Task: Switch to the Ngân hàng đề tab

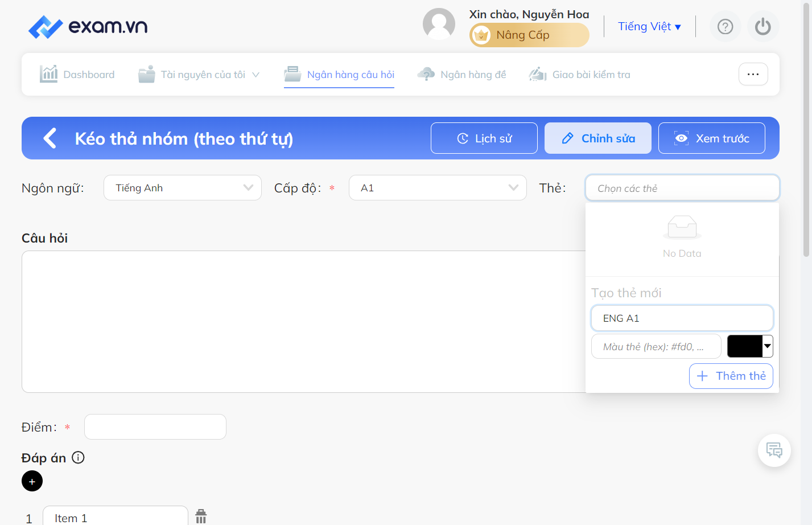Action: pyautogui.click(x=461, y=75)
